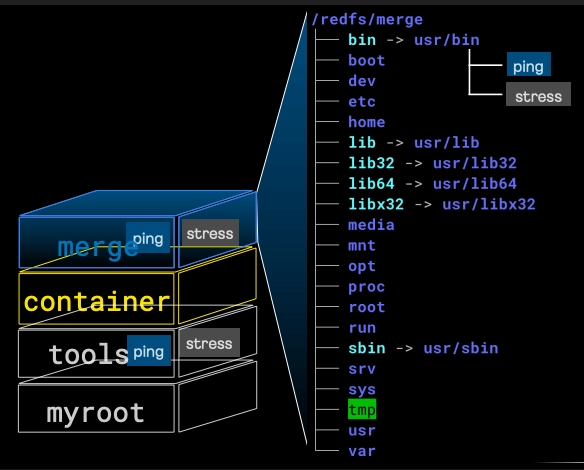Click the ping tag on merge layer
584x470 pixels.
pos(148,238)
